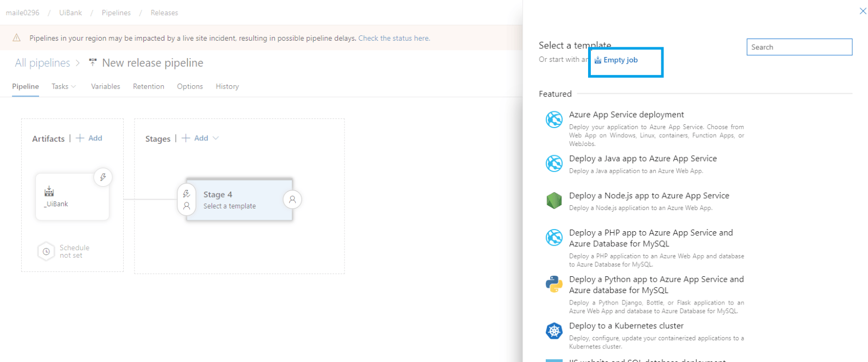Image resolution: width=868 pixels, height=362 pixels.
Task: Click the _UiBank build artifact icon
Action: coord(49,191)
